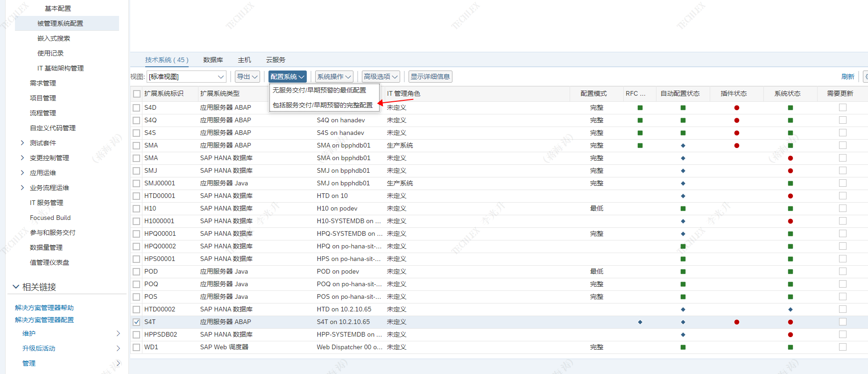The image size is (868, 374).
Task: Open the 主机 tab
Action: (244, 60)
